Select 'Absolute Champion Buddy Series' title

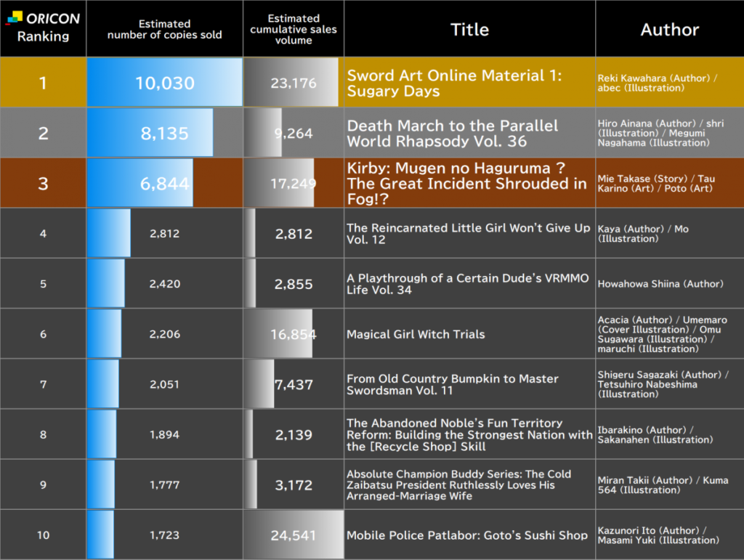pyautogui.click(x=458, y=484)
